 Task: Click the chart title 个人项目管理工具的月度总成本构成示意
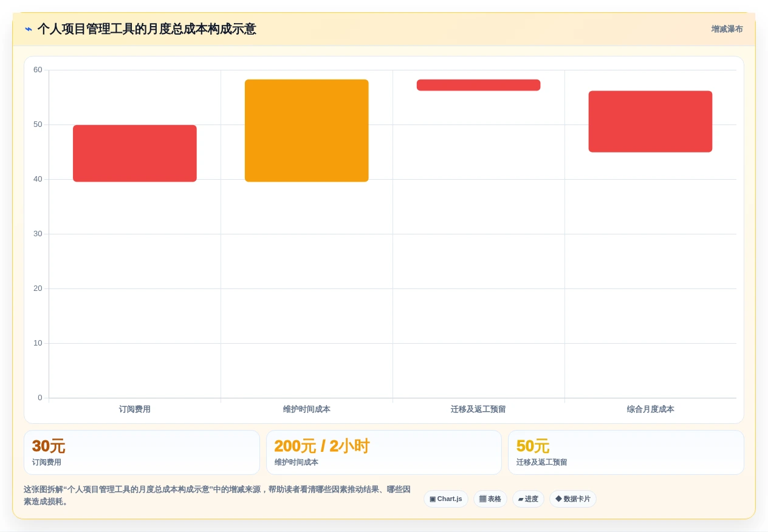tap(146, 29)
